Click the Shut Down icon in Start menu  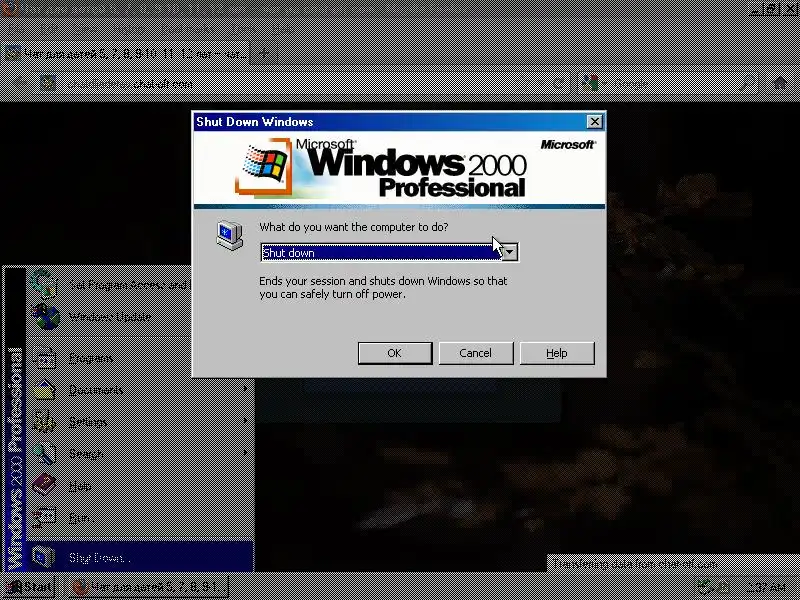[x=43, y=557]
